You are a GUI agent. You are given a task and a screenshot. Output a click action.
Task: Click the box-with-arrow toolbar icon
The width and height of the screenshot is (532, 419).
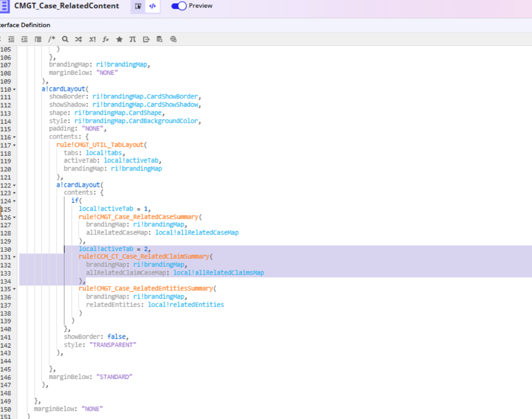146,39
